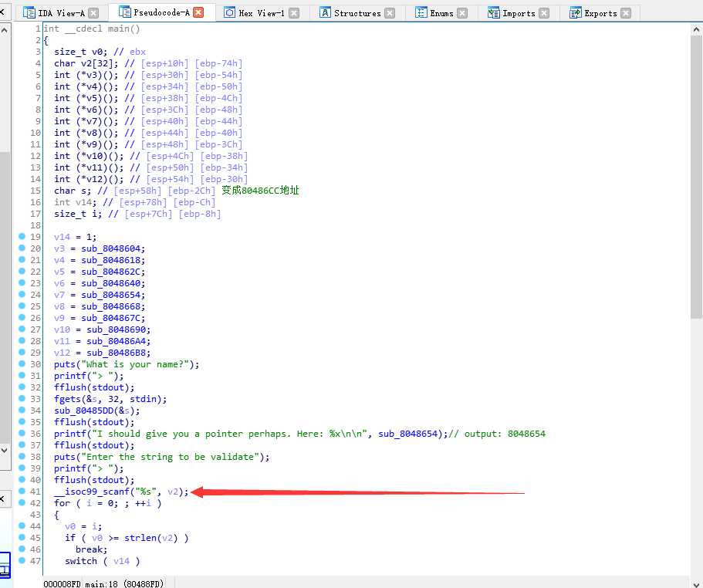The image size is (703, 588).
Task: Close the IDA View-A tab
Action: [93, 13]
